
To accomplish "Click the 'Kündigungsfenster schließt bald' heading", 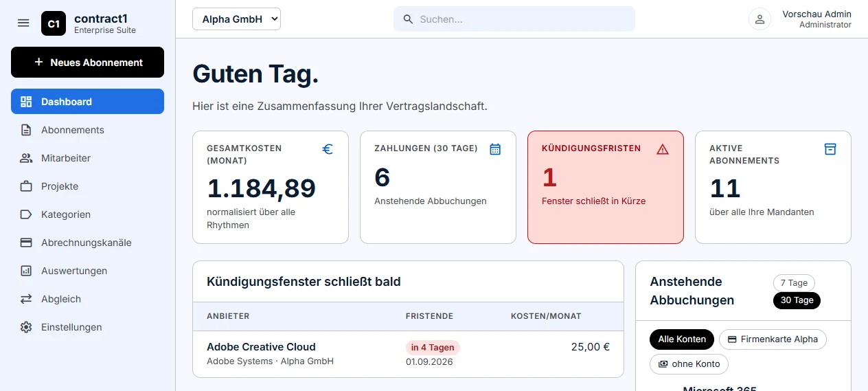I will (x=304, y=282).
